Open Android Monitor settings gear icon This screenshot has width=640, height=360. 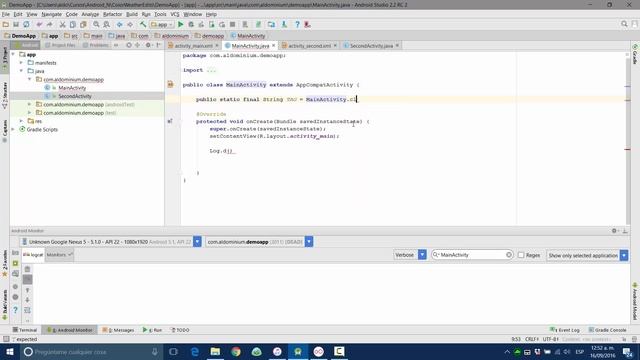(614, 231)
